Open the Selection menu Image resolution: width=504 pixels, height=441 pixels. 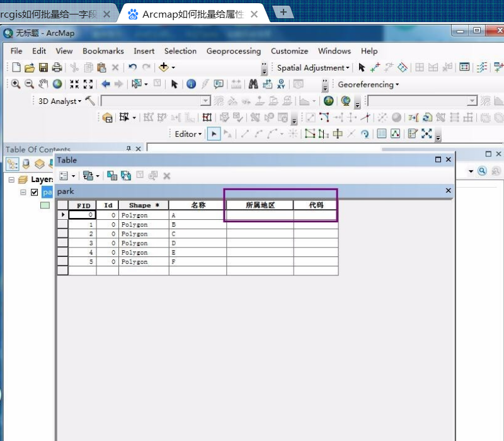coord(180,51)
